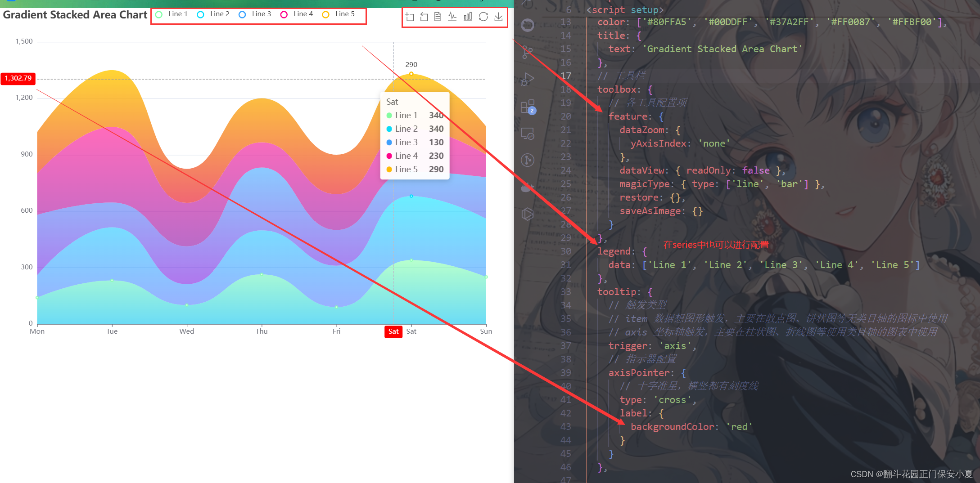The width and height of the screenshot is (980, 483).
Task: Click the trigger property in the code
Action: coord(628,346)
